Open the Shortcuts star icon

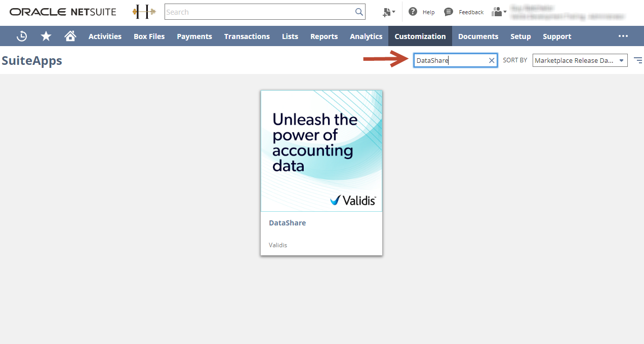coord(46,36)
